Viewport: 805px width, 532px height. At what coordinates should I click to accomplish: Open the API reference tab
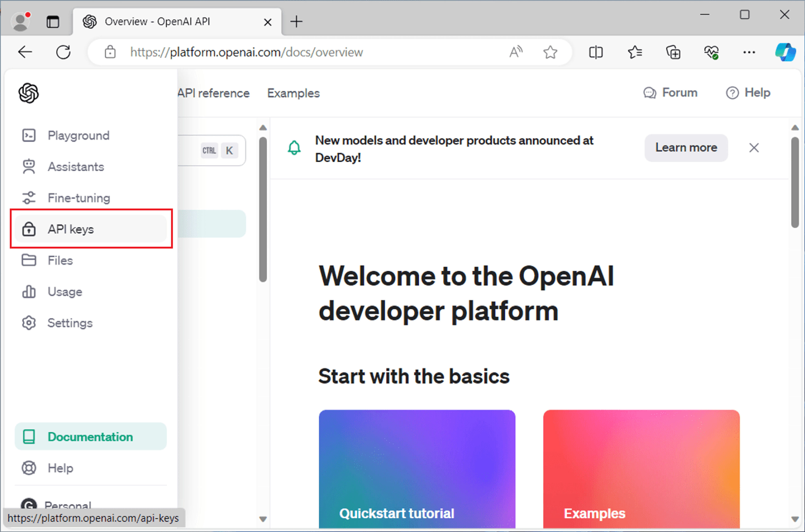[213, 93]
